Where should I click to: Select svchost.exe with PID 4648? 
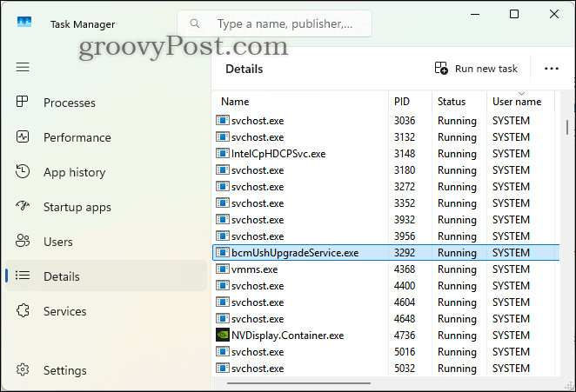[x=385, y=319]
